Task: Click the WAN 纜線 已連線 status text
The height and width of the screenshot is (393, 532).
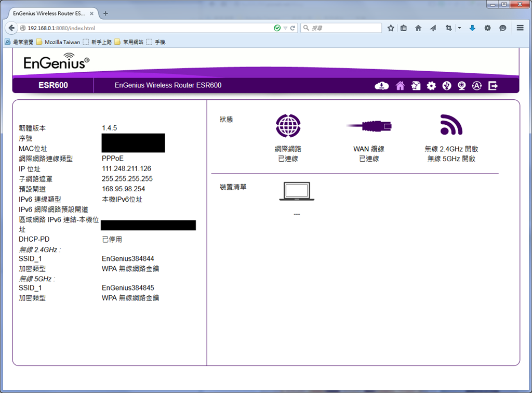Action: point(369,154)
